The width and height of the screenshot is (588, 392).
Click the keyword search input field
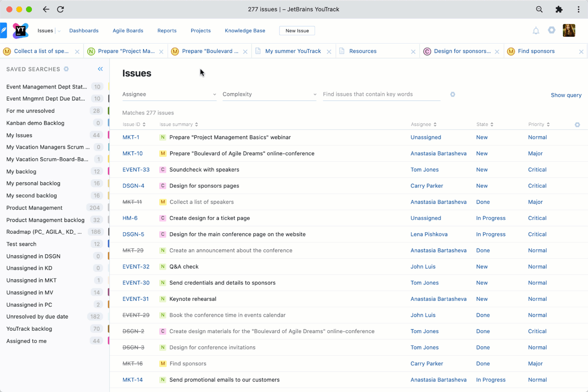click(381, 94)
